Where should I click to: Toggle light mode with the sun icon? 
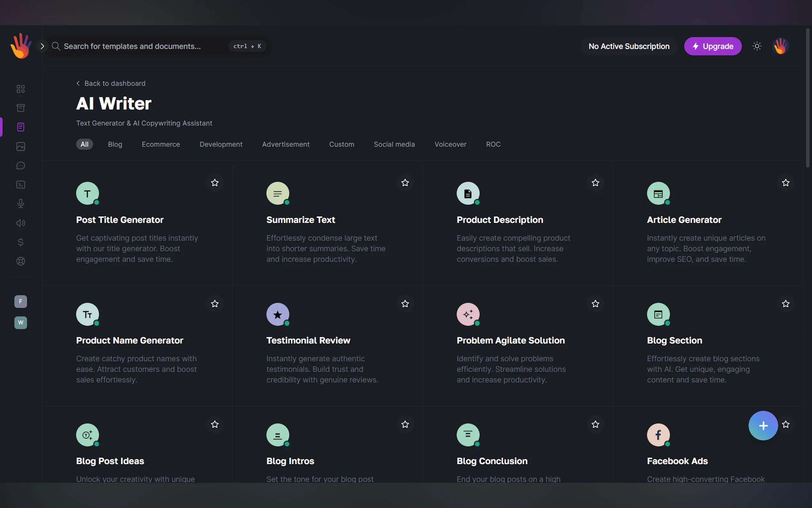tap(757, 46)
